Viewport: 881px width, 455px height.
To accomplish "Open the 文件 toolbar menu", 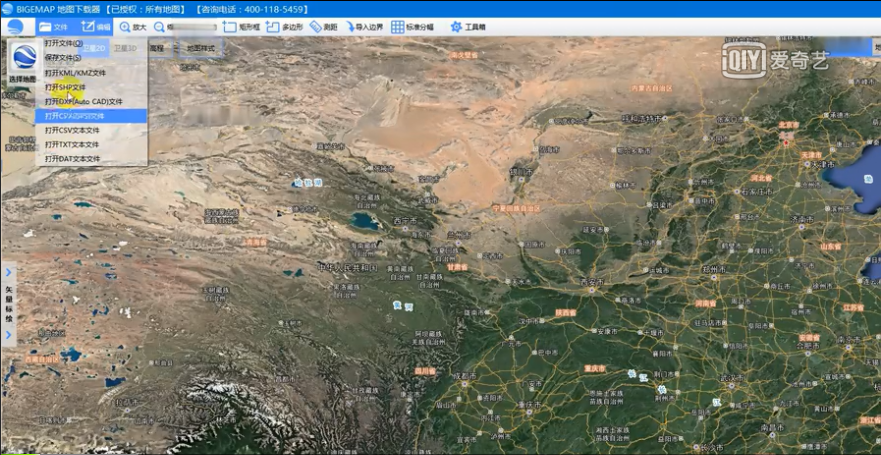I will click(x=54, y=27).
